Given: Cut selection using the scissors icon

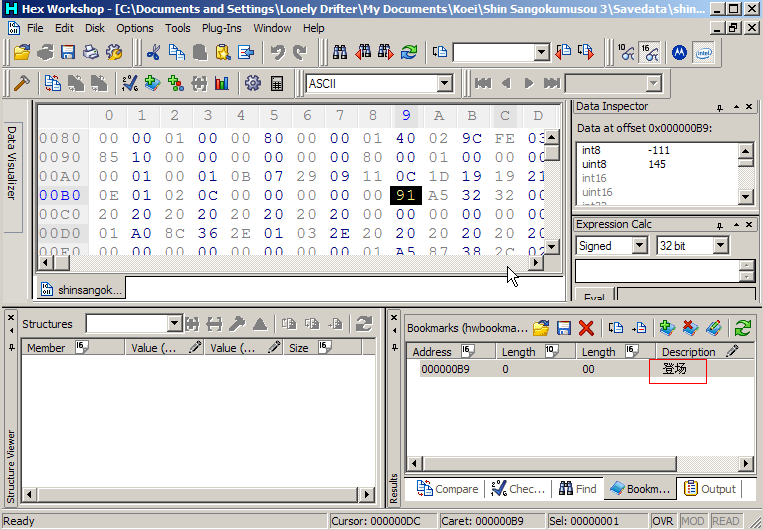Looking at the screenshot, I should [x=153, y=52].
